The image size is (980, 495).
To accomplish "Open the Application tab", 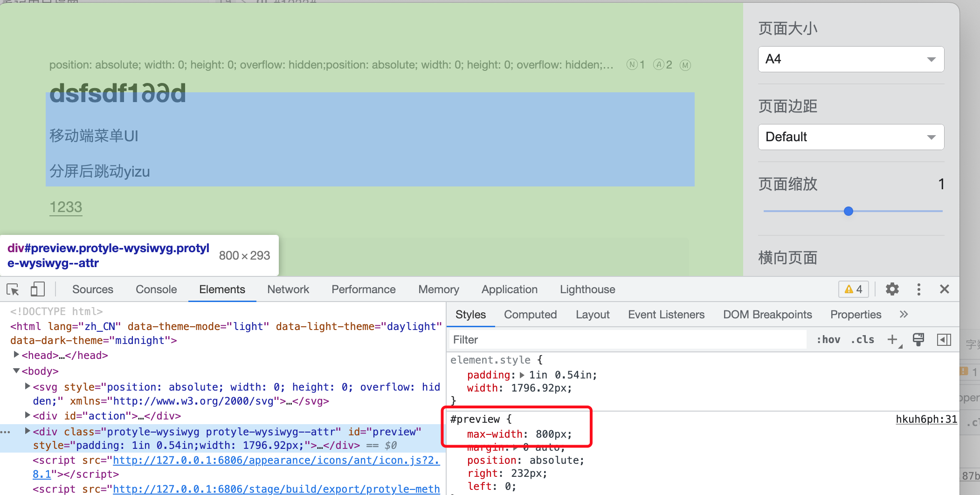I will pos(510,289).
